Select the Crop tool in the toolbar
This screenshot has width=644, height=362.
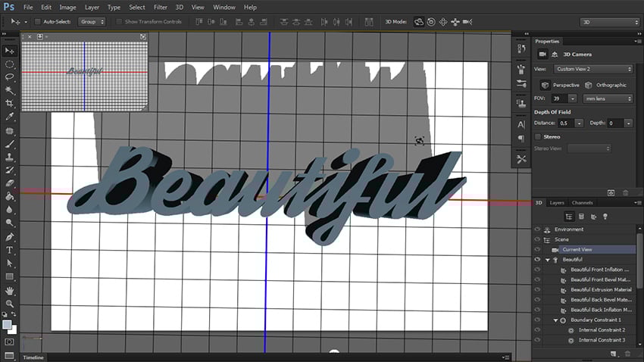pyautogui.click(x=9, y=103)
